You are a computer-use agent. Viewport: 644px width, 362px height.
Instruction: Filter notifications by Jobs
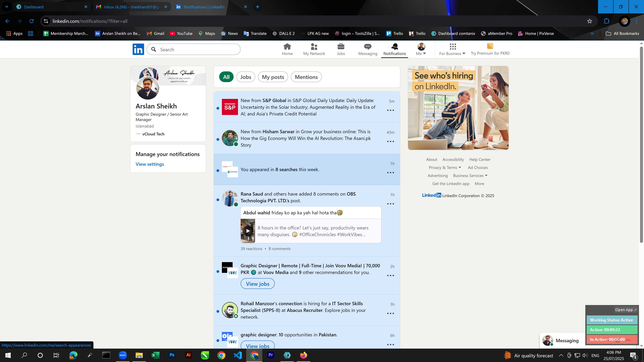click(246, 77)
